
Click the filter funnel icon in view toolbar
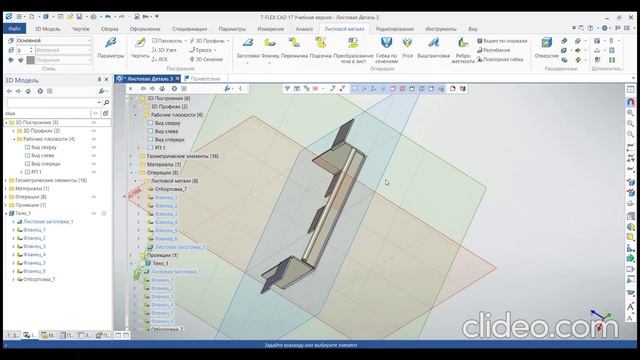[287, 89]
